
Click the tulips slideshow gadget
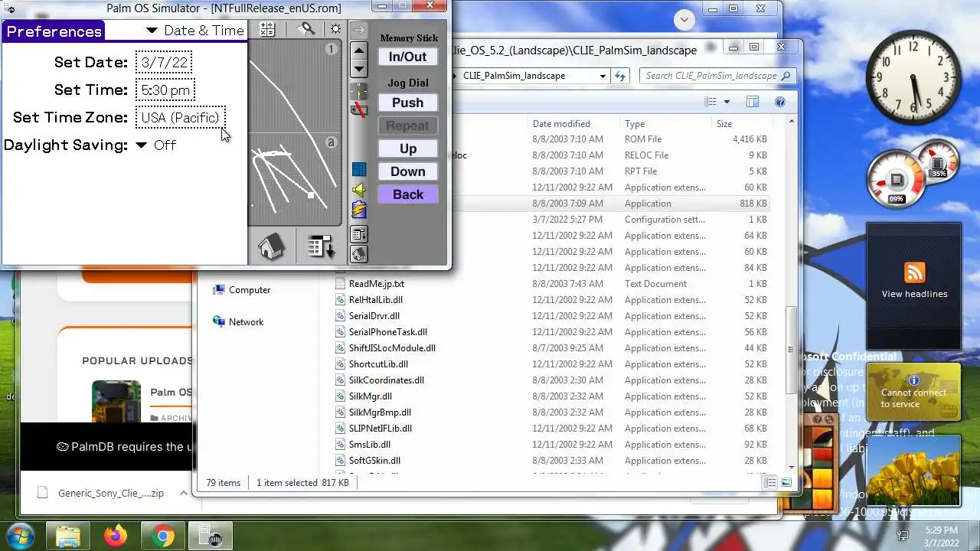click(x=913, y=471)
